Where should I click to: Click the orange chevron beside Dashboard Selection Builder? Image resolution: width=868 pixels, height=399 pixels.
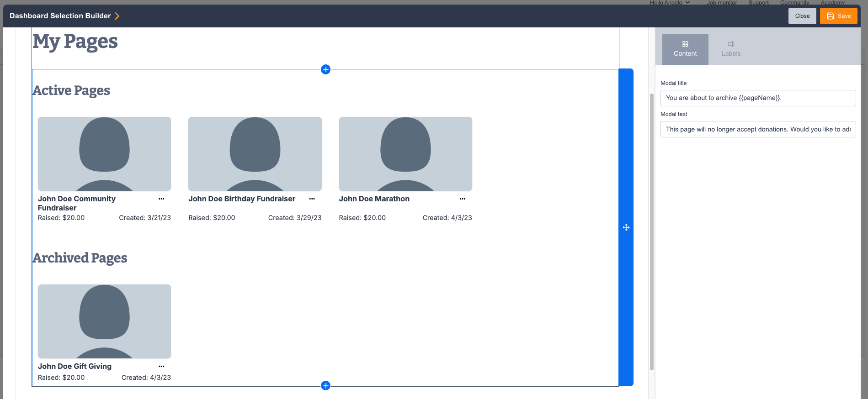[x=117, y=16]
